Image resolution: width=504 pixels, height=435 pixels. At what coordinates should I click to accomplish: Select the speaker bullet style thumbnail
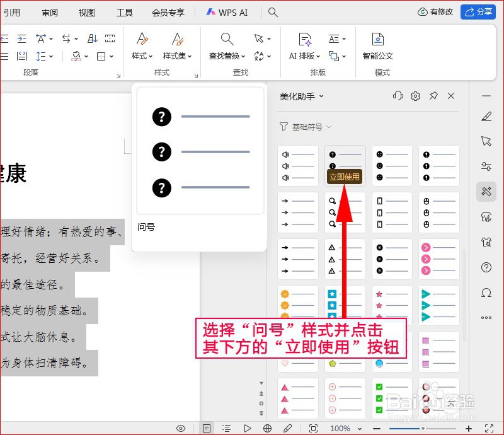tap(298, 166)
